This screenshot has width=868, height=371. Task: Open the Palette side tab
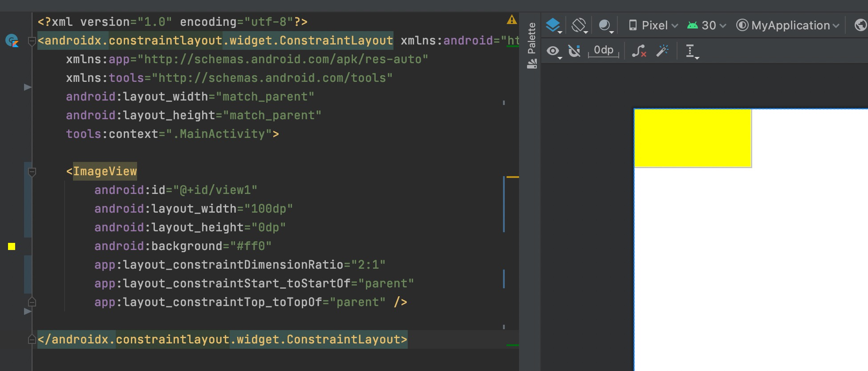[x=531, y=45]
